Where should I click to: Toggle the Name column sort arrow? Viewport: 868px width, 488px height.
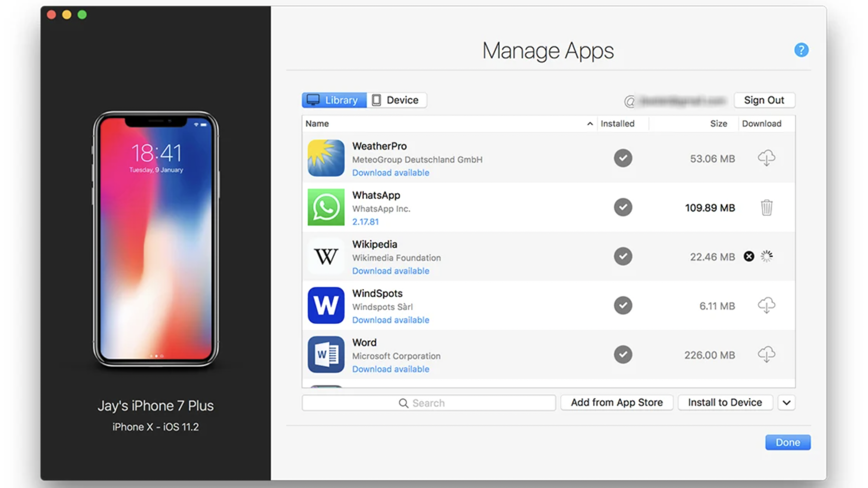[590, 124]
